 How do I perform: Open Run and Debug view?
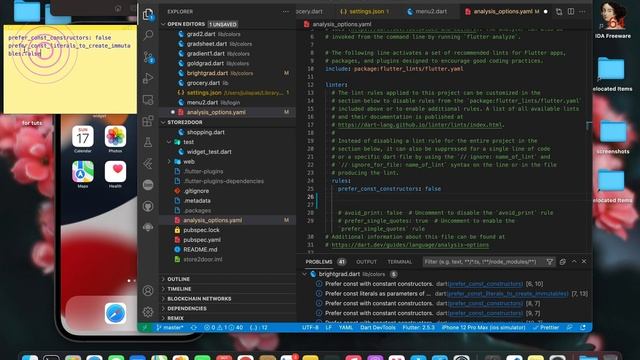[148, 78]
